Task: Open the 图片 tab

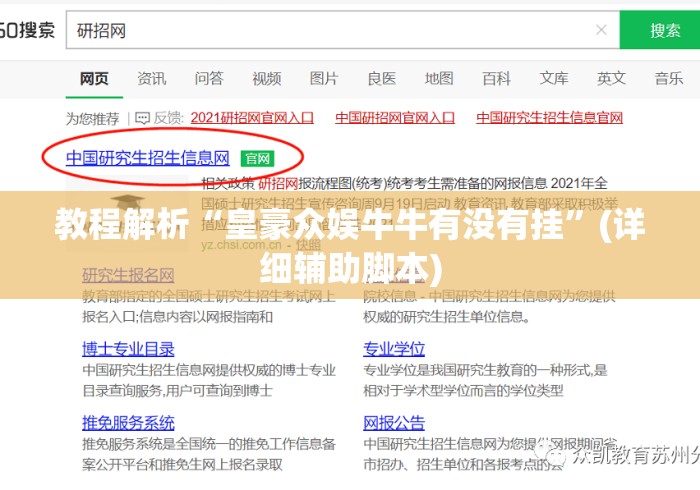Action: [x=324, y=79]
